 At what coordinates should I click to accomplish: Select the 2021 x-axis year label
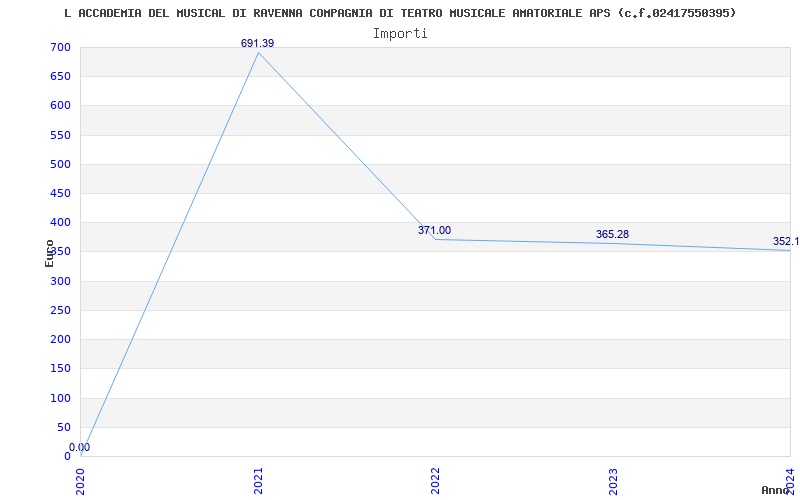(258, 482)
